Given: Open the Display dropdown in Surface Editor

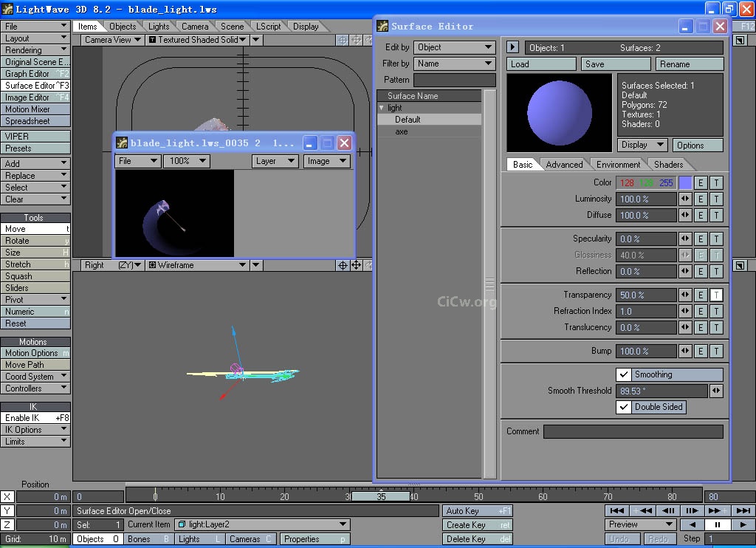Looking at the screenshot, I should pos(642,145).
